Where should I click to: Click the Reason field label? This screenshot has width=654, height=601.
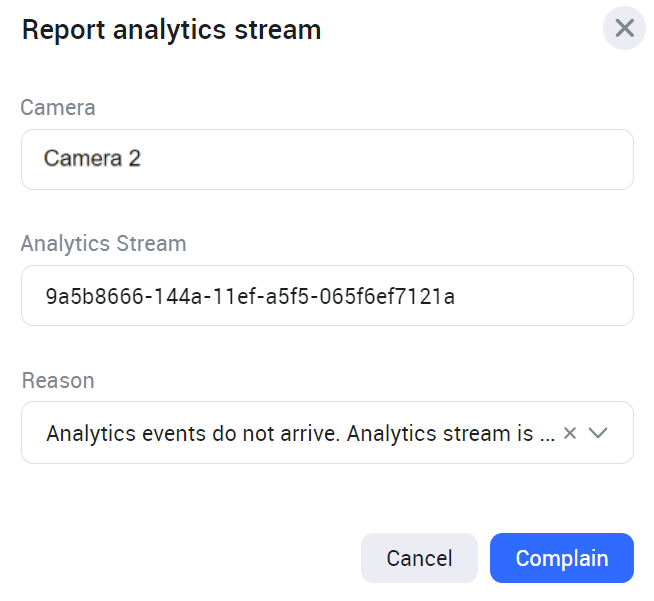58,380
